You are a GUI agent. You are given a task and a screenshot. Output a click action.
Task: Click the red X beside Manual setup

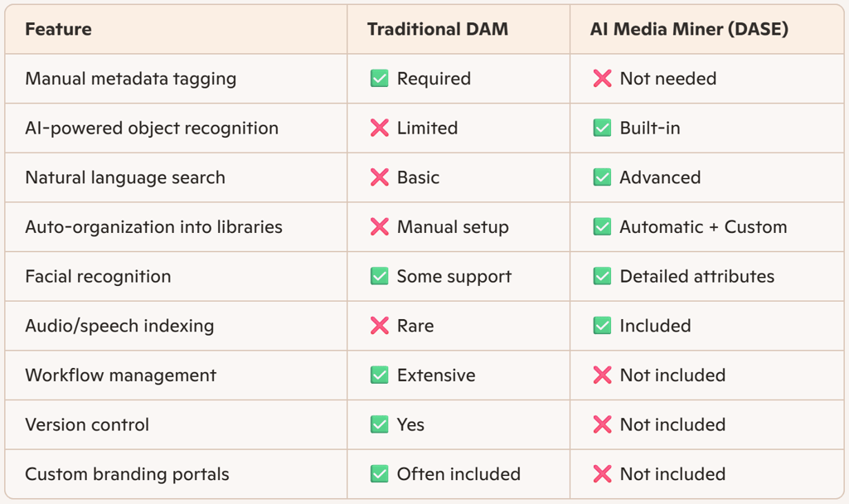pyautogui.click(x=379, y=227)
